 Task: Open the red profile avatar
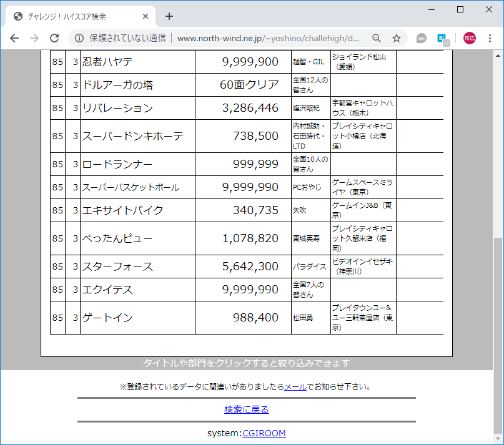click(x=469, y=38)
